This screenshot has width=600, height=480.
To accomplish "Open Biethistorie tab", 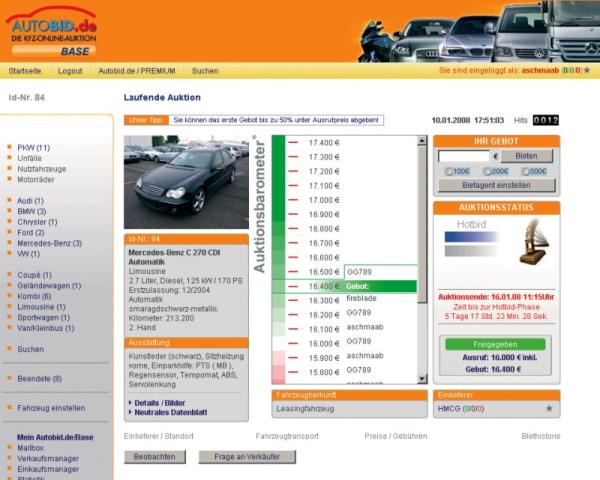I will click(x=541, y=436).
